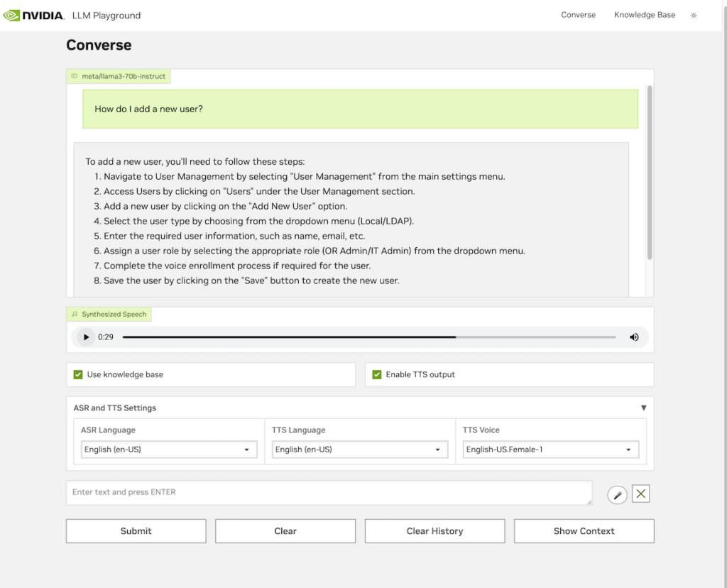Disable the Use knowledge base checkbox
The width and height of the screenshot is (727, 588).
pos(80,374)
